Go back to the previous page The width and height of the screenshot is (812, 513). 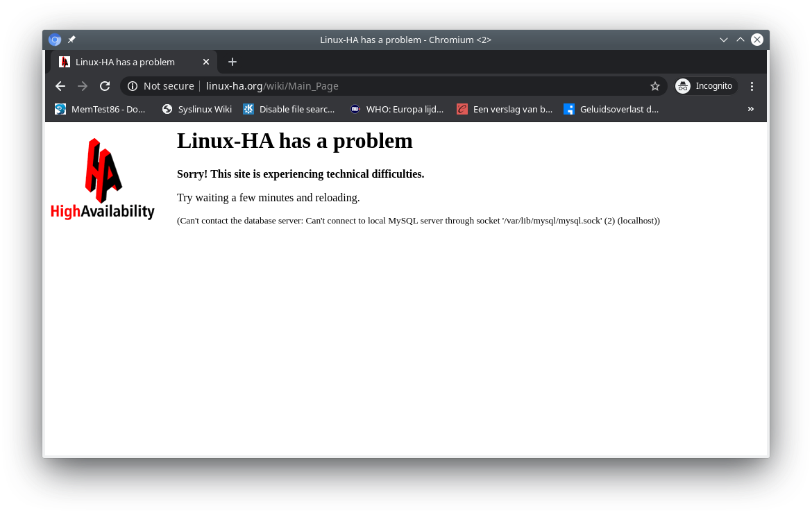(x=60, y=86)
